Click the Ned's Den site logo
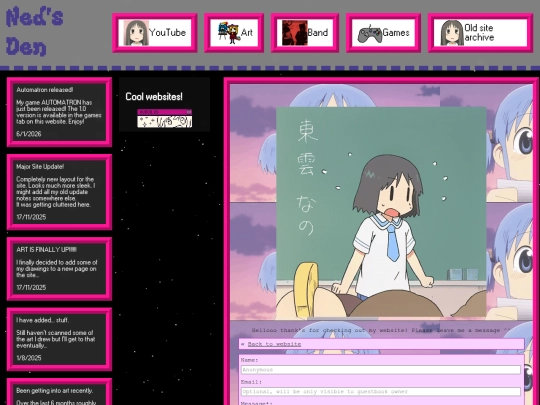Viewport: 540px width, 405px height. [x=34, y=32]
